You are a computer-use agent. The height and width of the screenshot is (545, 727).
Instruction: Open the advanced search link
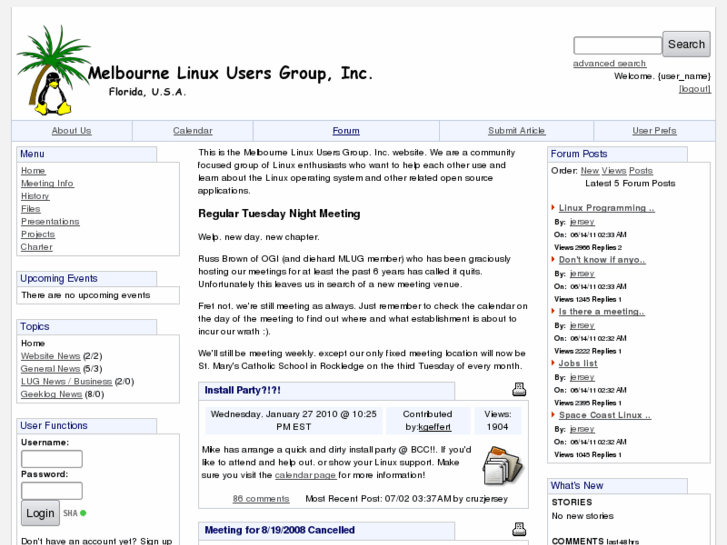click(x=609, y=63)
